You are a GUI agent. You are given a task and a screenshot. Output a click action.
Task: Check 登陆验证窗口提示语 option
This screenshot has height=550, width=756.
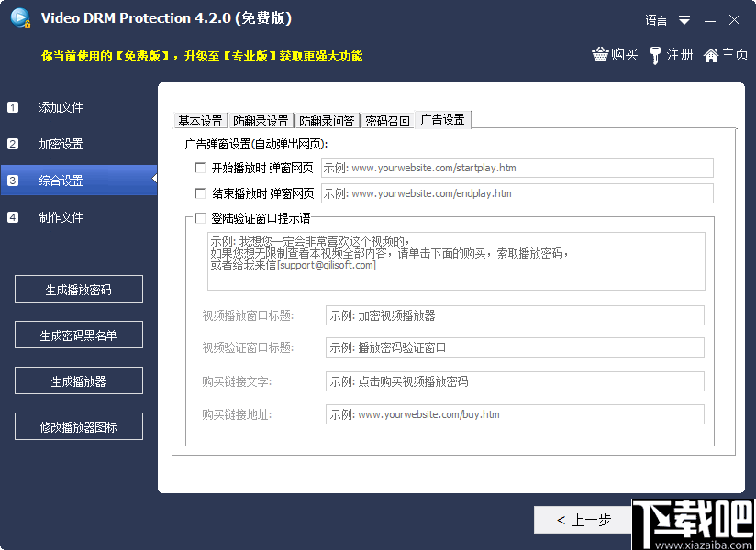tap(200, 218)
